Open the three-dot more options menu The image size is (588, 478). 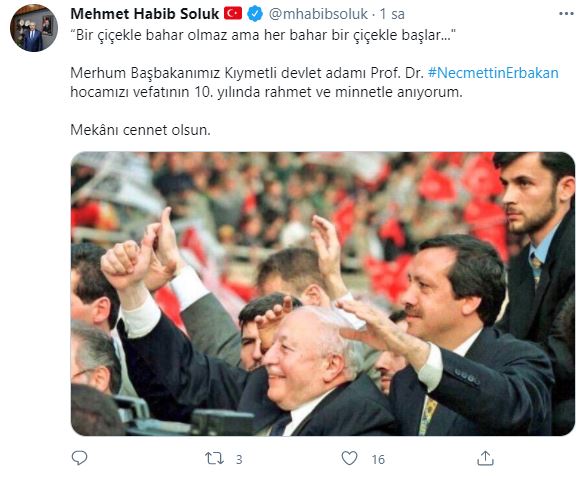tap(566, 13)
